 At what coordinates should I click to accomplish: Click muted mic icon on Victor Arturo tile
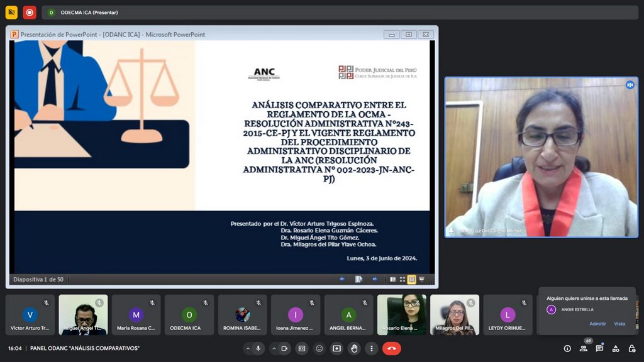[x=47, y=303]
